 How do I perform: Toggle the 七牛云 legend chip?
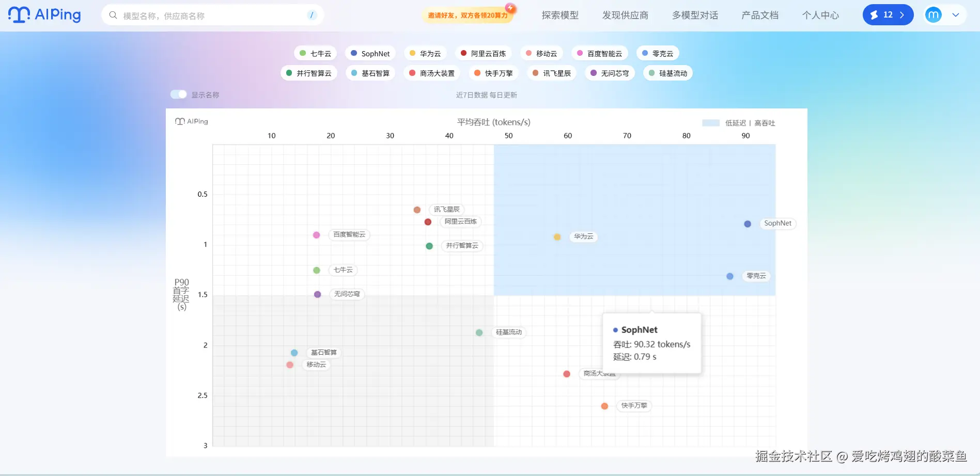click(315, 53)
